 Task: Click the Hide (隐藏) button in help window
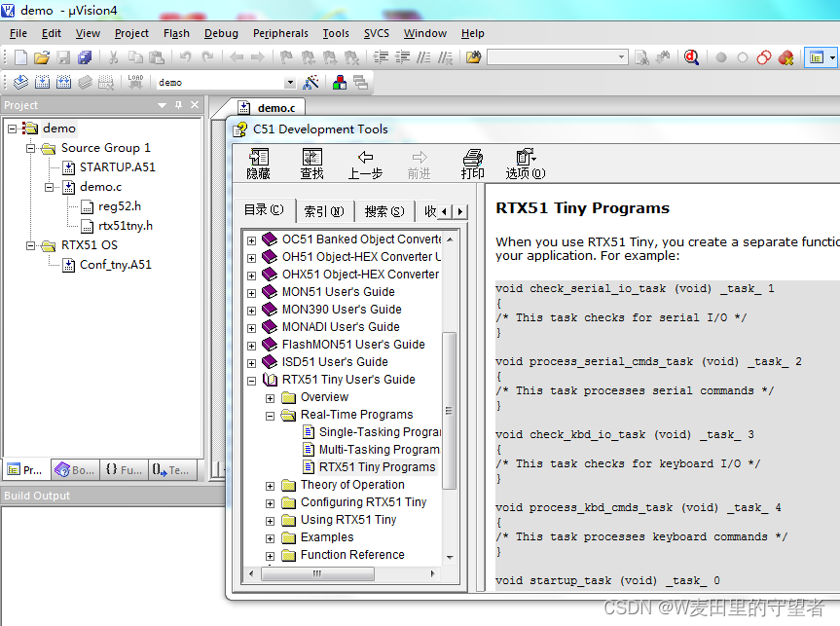pyautogui.click(x=258, y=164)
